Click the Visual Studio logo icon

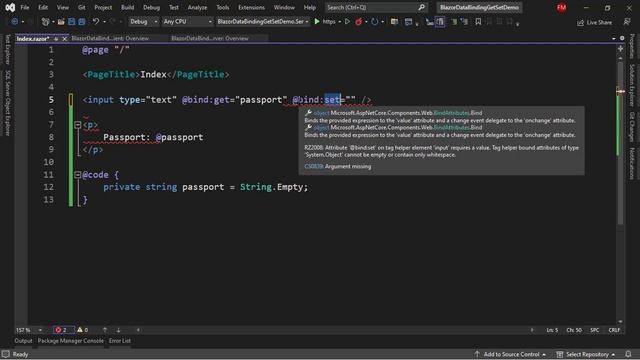10,7
